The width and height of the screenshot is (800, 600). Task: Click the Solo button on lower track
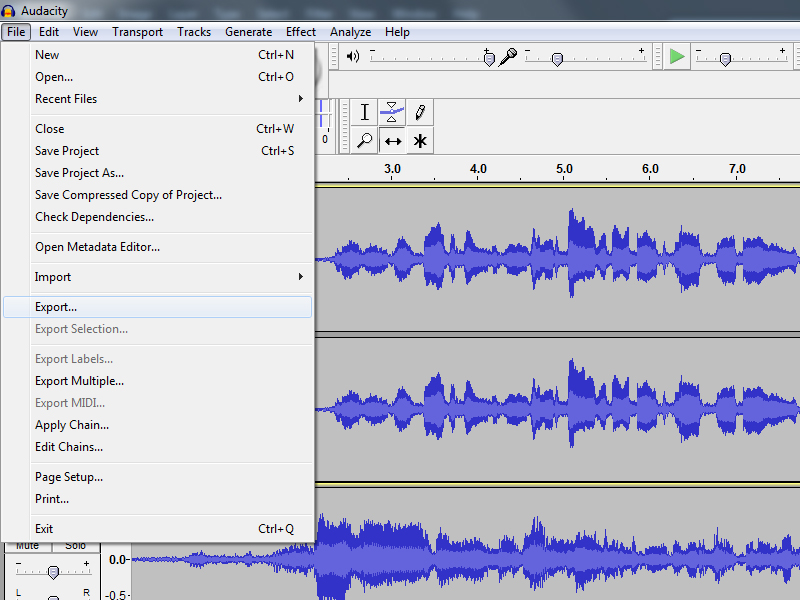(x=76, y=546)
